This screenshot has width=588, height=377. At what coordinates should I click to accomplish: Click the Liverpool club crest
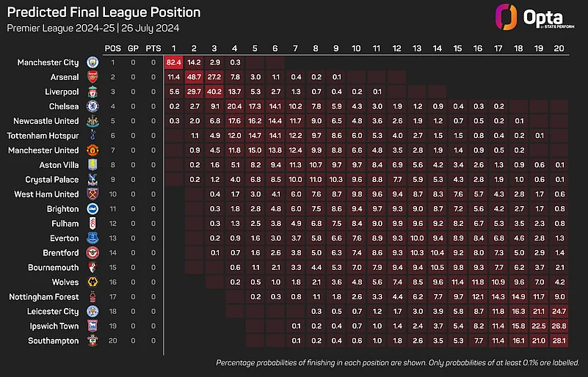coord(92,92)
